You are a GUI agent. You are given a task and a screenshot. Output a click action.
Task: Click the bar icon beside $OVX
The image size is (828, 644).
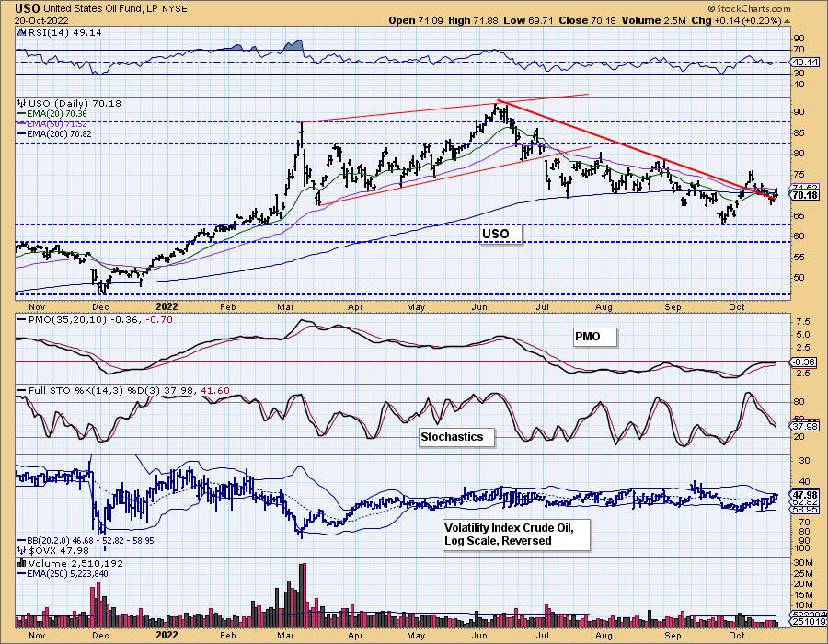pos(22,550)
